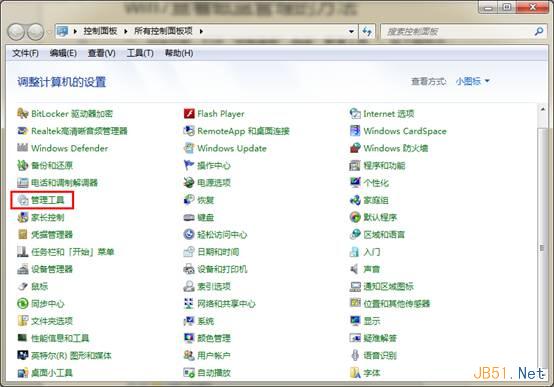Viewport: 554px width, 387px height.
Task: Open the BitLocker 驱动器加密 icon
Action: pyautogui.click(x=23, y=113)
